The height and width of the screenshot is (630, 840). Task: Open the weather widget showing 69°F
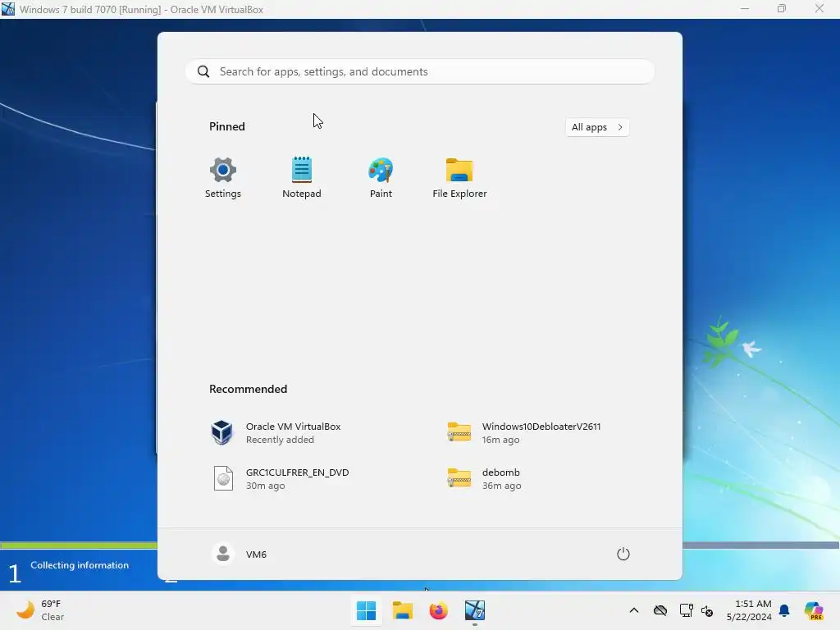click(x=41, y=610)
